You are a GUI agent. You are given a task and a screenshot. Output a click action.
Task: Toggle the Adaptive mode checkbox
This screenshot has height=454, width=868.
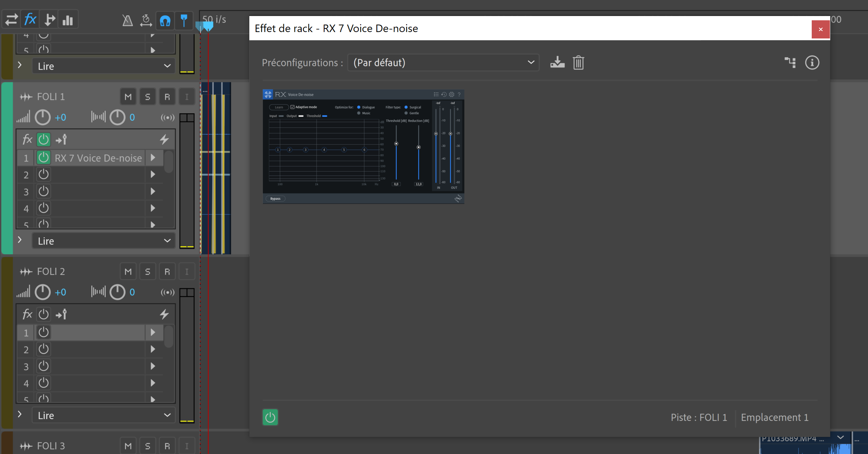[x=292, y=107]
